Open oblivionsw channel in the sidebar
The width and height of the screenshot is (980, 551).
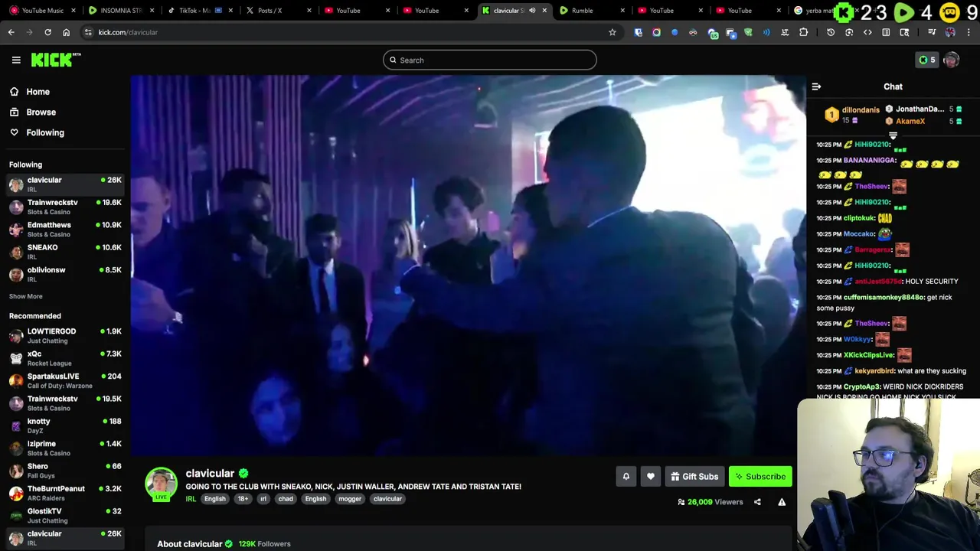[65, 274]
